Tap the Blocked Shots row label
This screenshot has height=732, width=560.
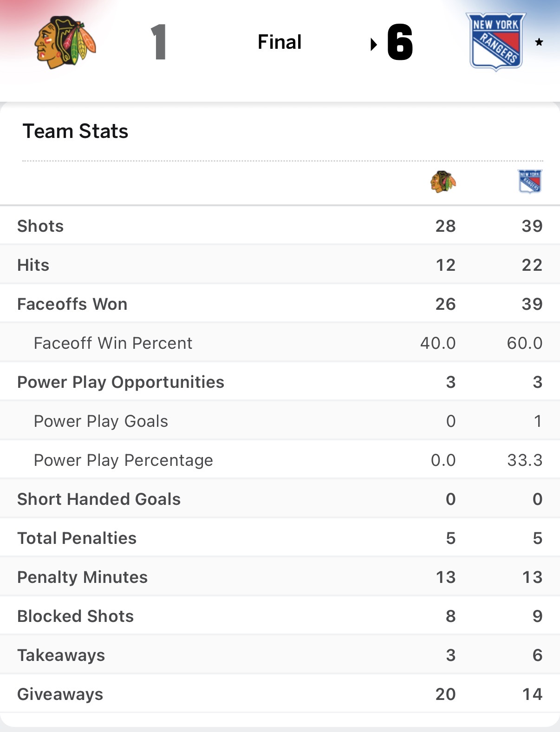[76, 616]
